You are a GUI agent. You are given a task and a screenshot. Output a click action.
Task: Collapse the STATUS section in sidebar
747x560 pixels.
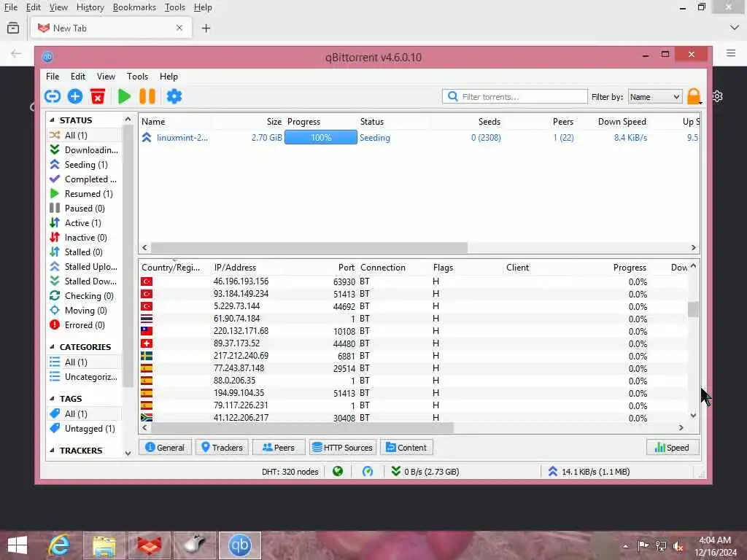52,120
